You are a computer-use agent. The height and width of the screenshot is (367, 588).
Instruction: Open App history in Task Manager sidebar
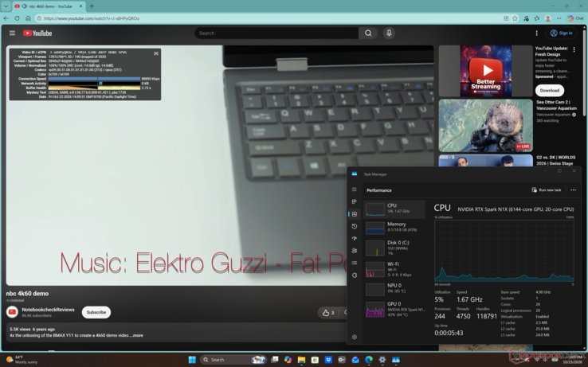pos(355,226)
